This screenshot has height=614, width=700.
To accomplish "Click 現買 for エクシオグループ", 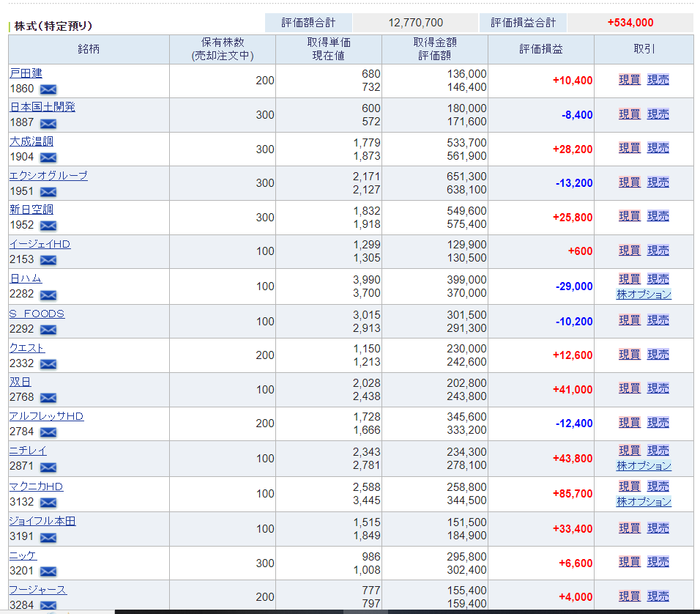I will [630, 182].
